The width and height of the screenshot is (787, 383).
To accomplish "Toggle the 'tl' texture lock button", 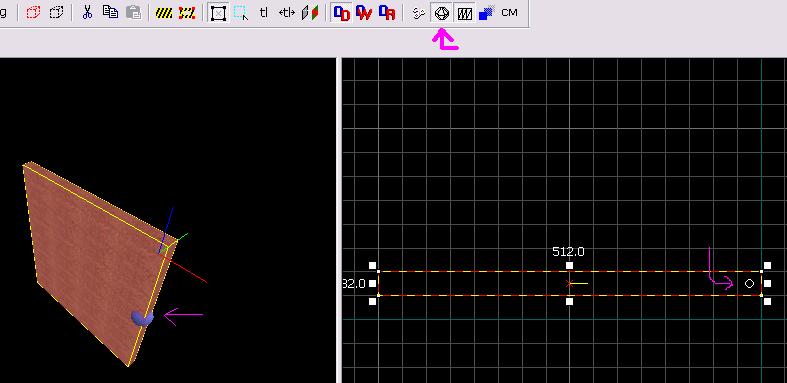I will click(x=264, y=13).
